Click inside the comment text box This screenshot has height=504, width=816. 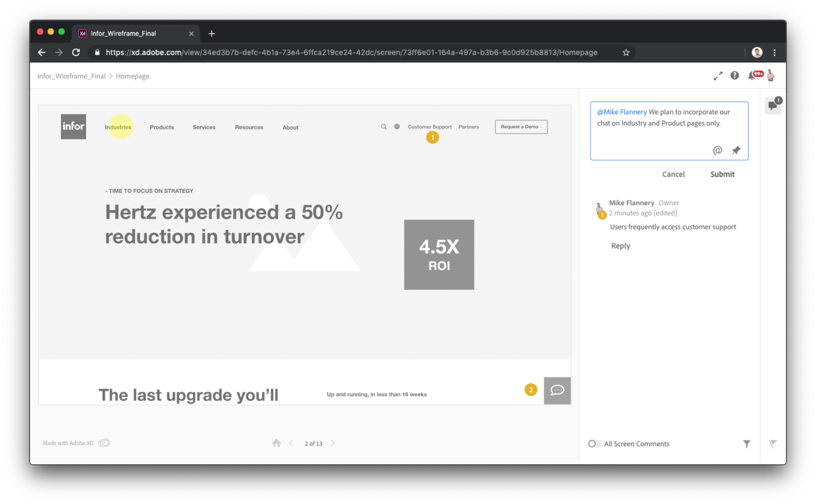pyautogui.click(x=669, y=131)
